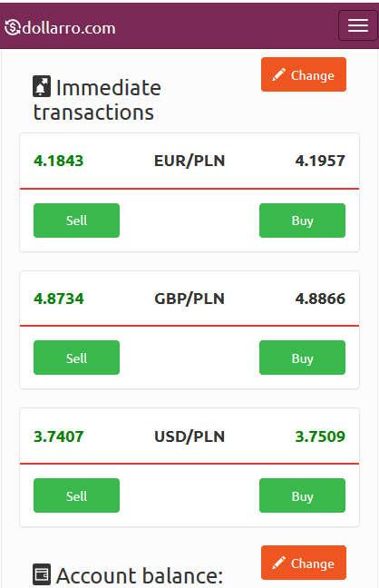Click the dollarro.com logo icon
This screenshot has height=588, width=379.
point(13,28)
